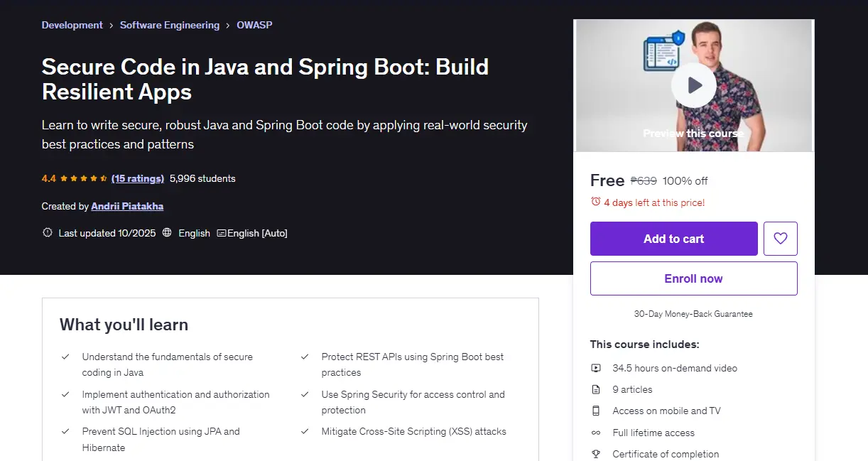Click the trophy icon beside Certificate of completion

click(x=596, y=454)
